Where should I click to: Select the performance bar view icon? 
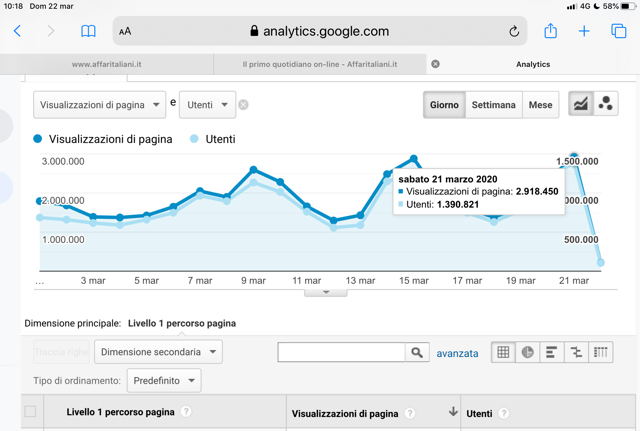(551, 352)
